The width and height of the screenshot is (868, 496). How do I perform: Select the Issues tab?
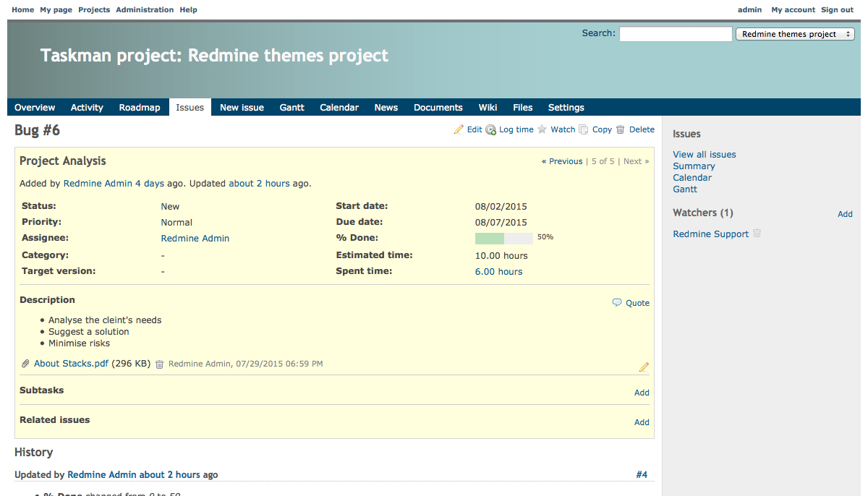pos(190,107)
